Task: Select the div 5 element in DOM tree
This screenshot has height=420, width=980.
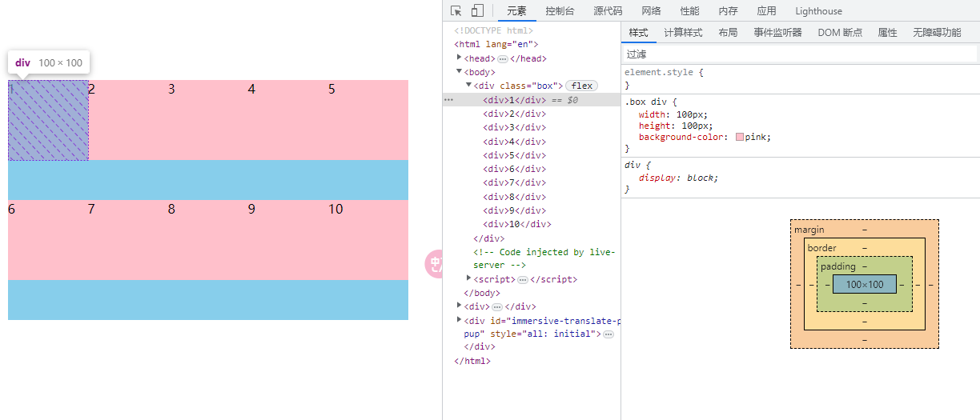Action: click(x=514, y=155)
